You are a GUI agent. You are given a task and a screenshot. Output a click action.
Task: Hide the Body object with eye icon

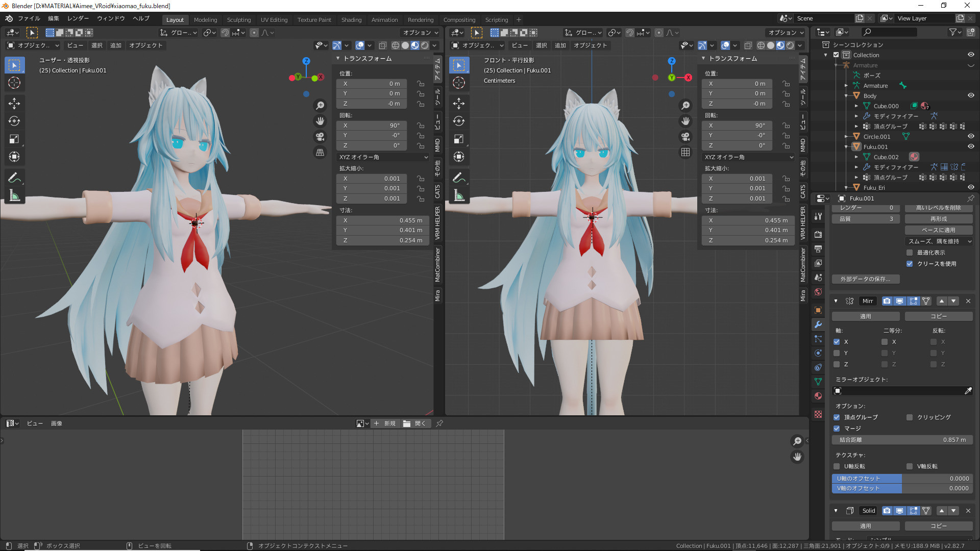point(971,95)
